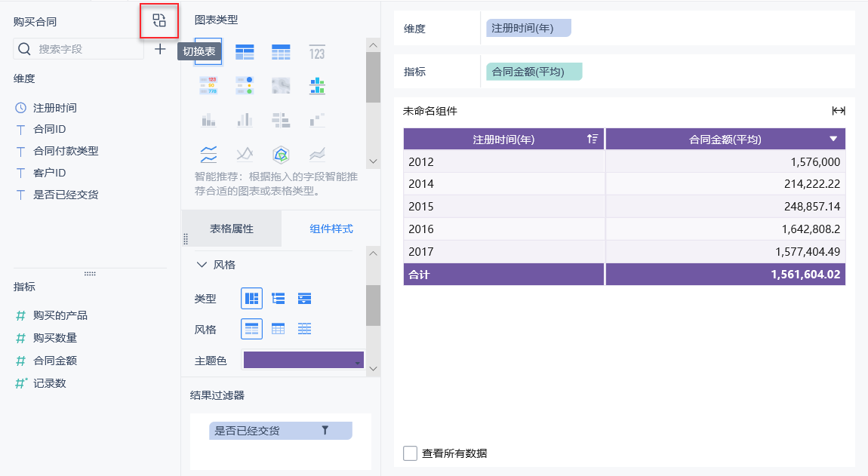The image size is (868, 476).
Task: Click the 合同金额(平均) indicator pill
Action: point(534,72)
